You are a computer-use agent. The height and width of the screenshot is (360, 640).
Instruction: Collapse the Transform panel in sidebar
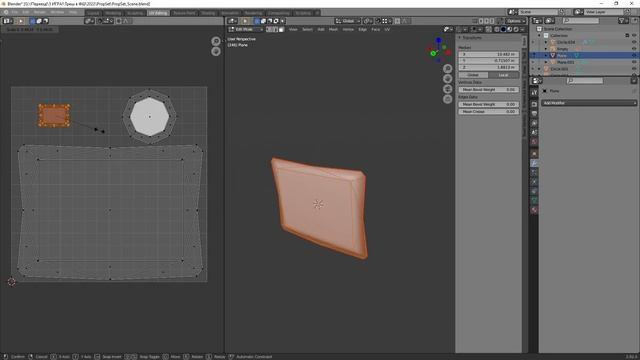point(460,38)
